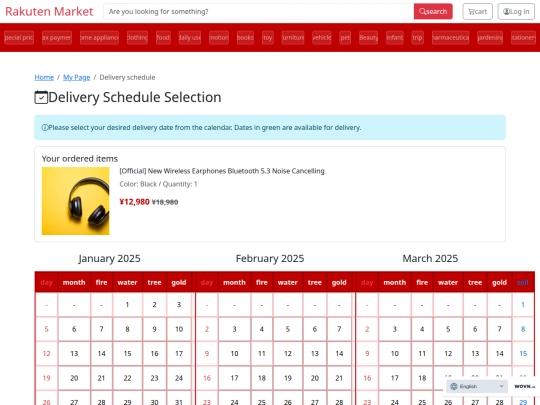Select the clothing category

coord(137,38)
